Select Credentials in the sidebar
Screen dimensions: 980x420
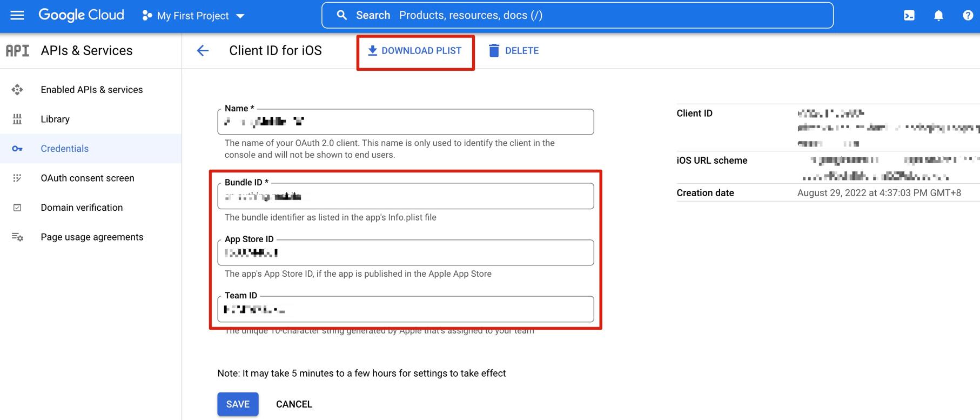coord(64,149)
